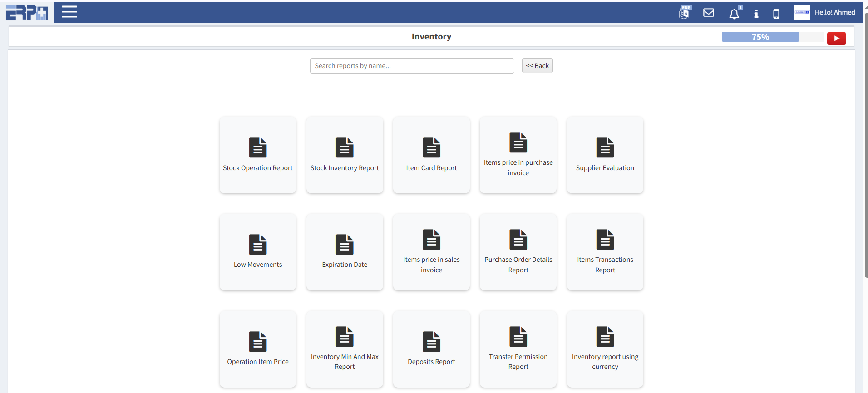Click the << Back button
Screen dimensions: 868x393
pyautogui.click(x=537, y=66)
